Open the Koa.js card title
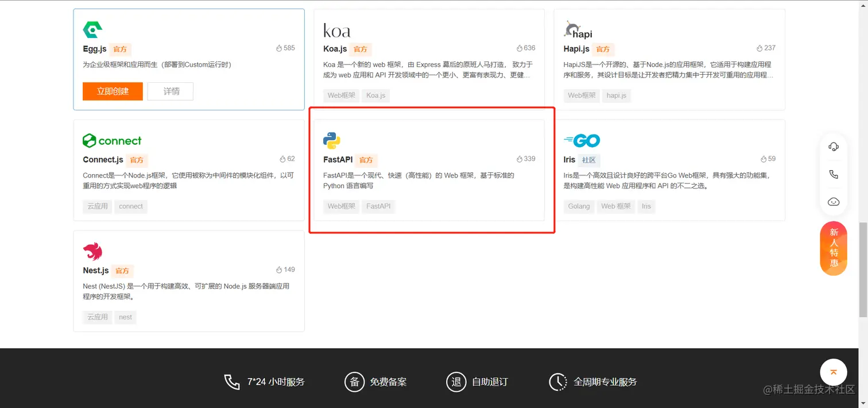Image resolution: width=868 pixels, height=408 pixels. pos(335,49)
